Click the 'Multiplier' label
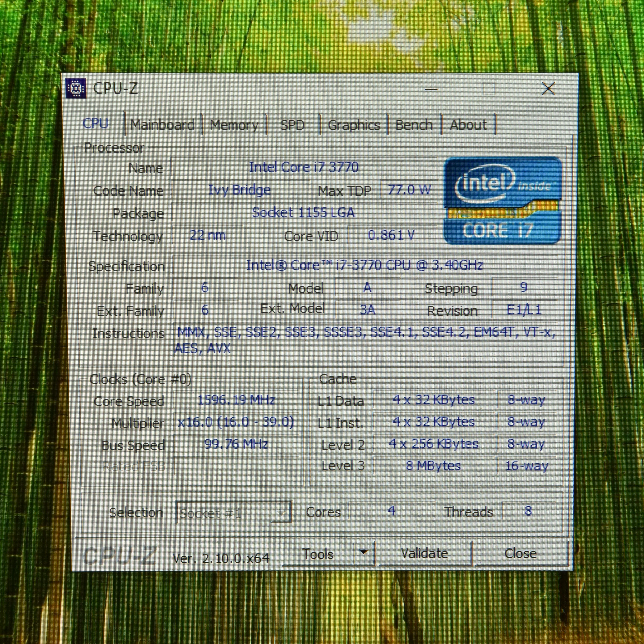This screenshot has height=644, width=644. pyautogui.click(x=138, y=423)
